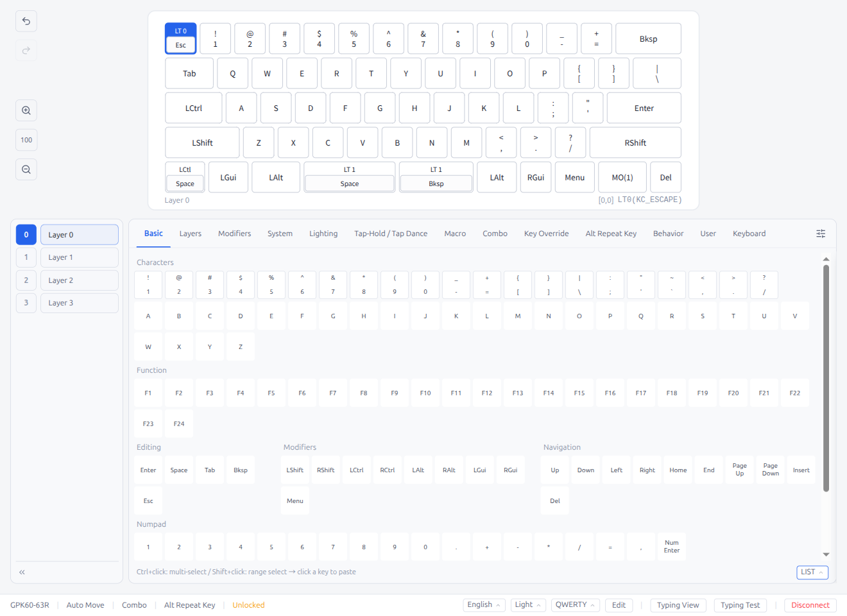Switch to layer number 1 button
The image size is (847, 616).
pyautogui.click(x=26, y=257)
